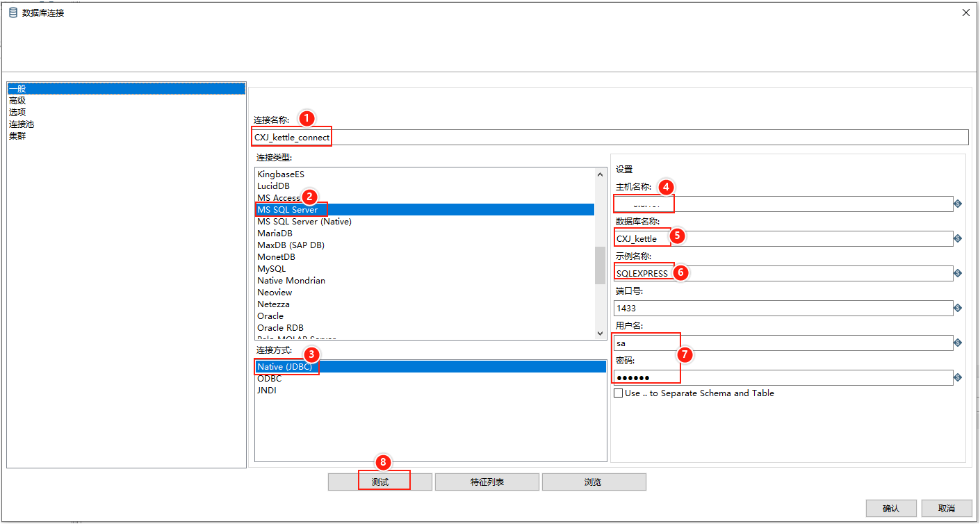Click the scrollbar down arrow of the connection type list

click(599, 334)
